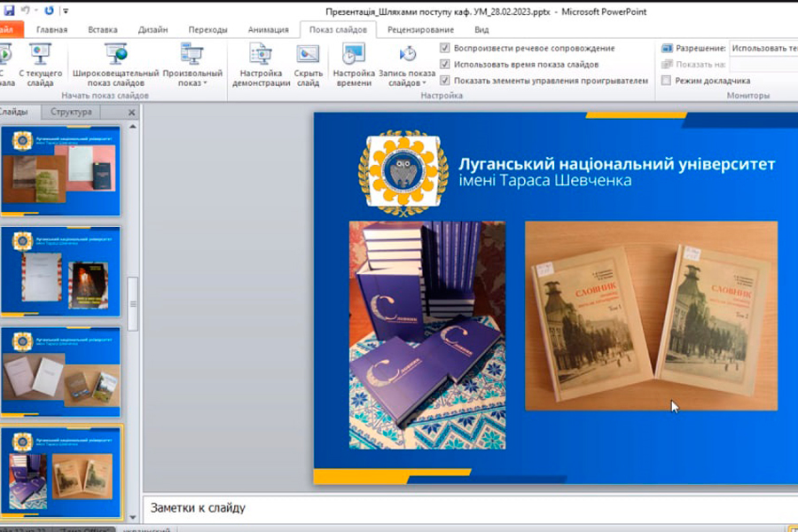This screenshot has width=798, height=532.
Task: Select the second slide thumbnail with dark book
Action: (x=60, y=272)
